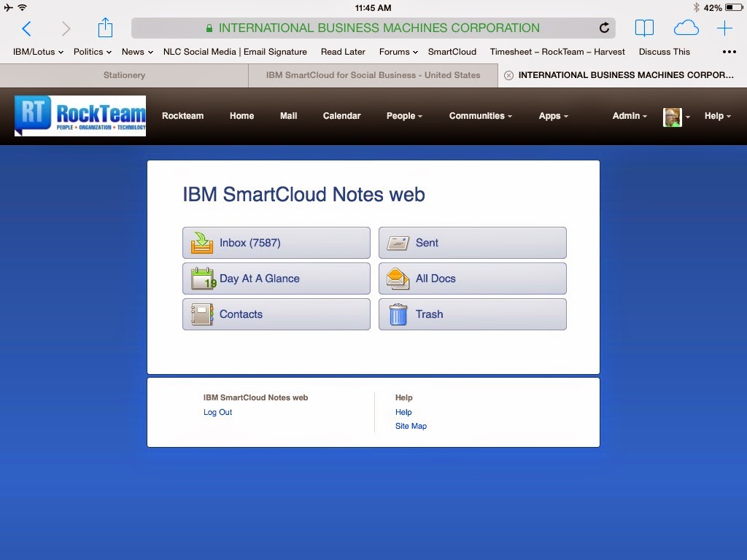Expand the Politics bookmarks folder

(x=93, y=52)
